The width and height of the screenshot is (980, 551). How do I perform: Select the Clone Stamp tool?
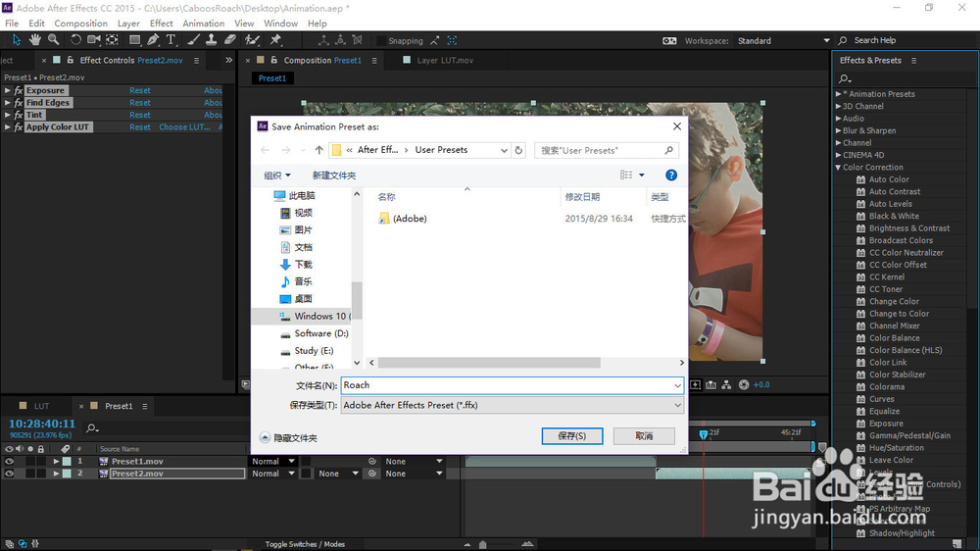tap(212, 40)
